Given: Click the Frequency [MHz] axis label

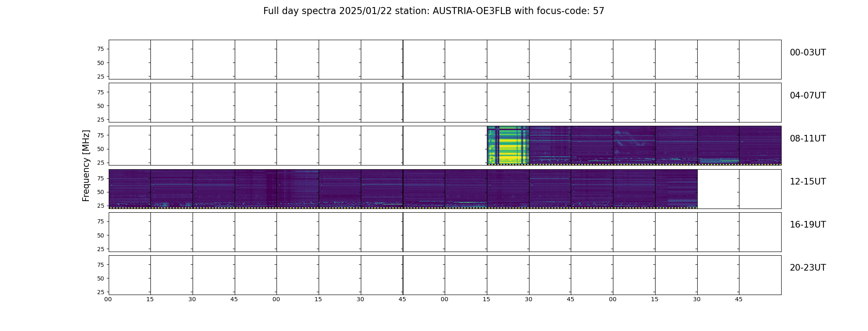Looking at the screenshot, I should point(86,166).
